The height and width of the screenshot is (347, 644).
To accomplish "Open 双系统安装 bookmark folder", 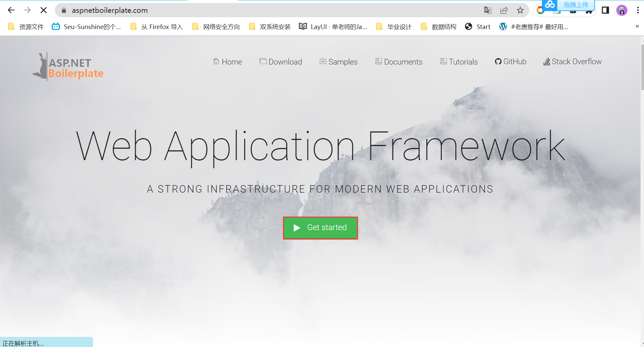I will (270, 27).
